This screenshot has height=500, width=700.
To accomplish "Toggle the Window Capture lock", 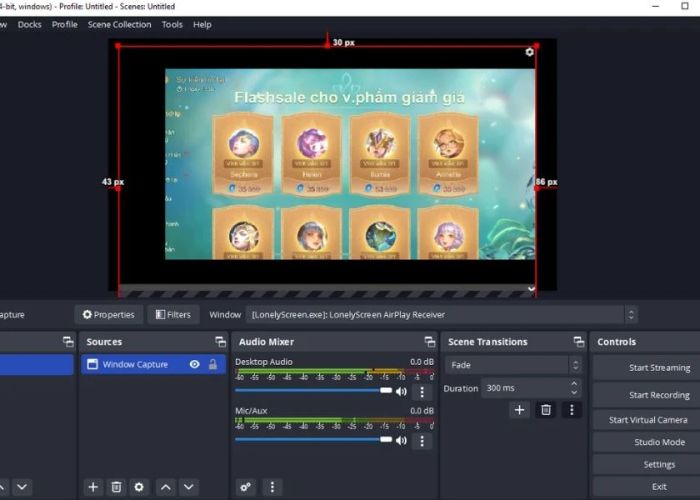I will point(213,364).
